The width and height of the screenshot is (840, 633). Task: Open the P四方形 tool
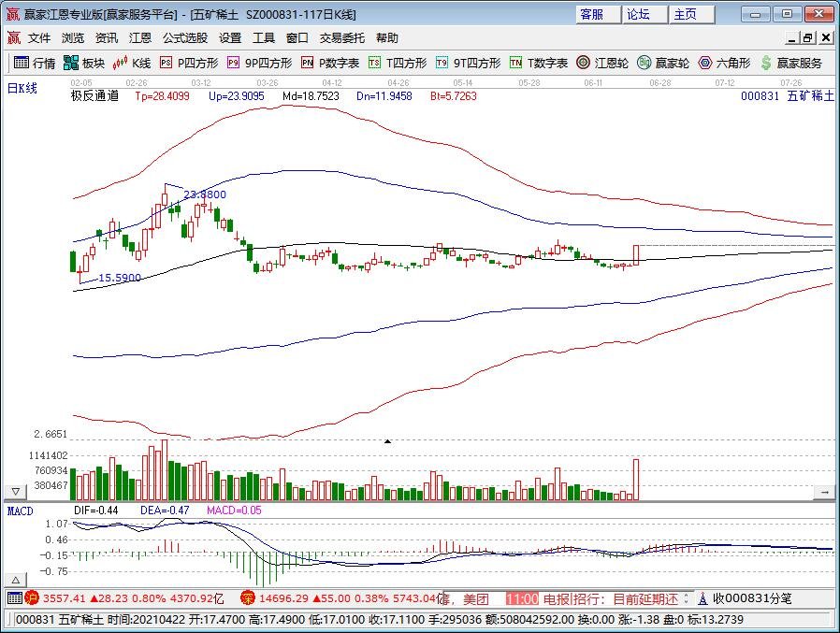[x=190, y=64]
